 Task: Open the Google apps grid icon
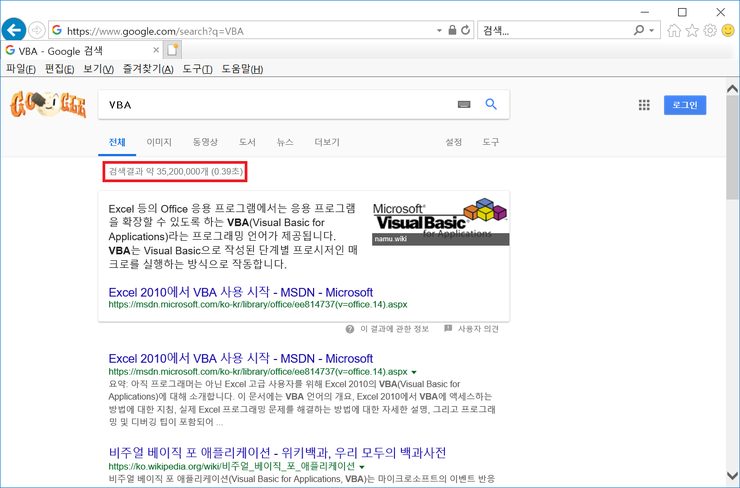click(644, 105)
